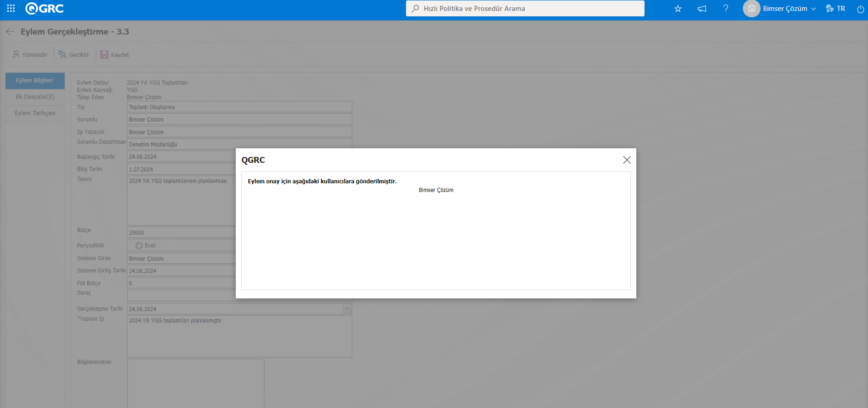Click the Eylem Kaynağı value YGG
The width and height of the screenshot is (868, 408).
pos(132,90)
